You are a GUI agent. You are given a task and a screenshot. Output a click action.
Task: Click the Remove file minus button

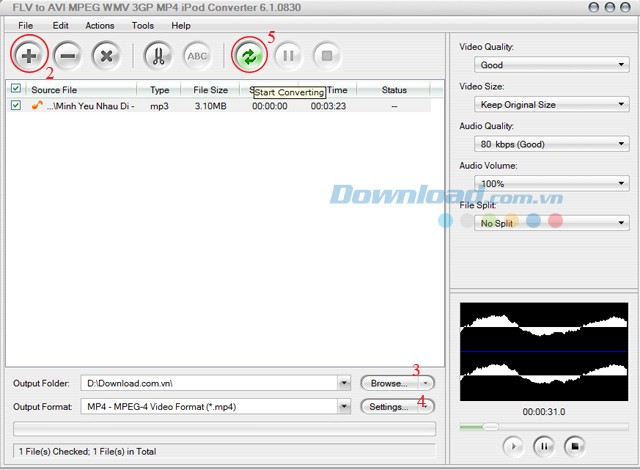[67, 55]
